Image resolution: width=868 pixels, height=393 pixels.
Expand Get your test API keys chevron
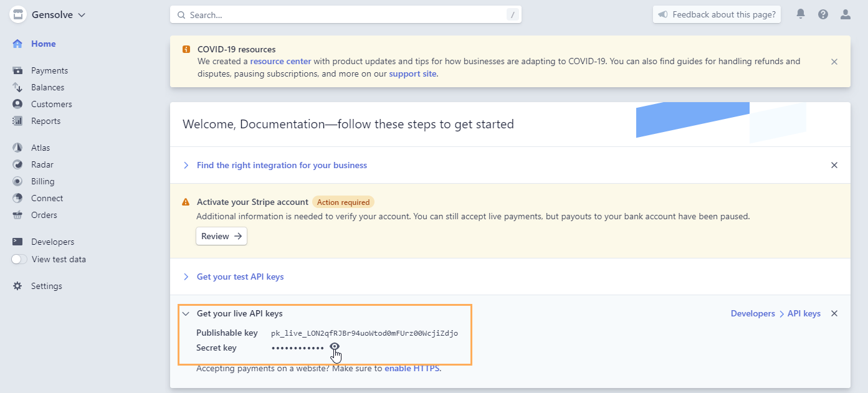(186, 277)
